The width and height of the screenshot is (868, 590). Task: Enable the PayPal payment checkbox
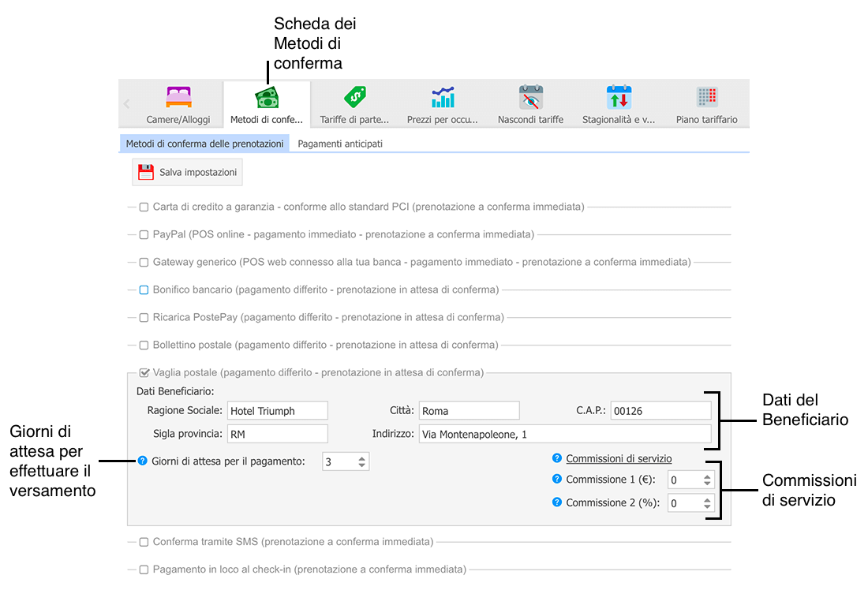coord(144,235)
